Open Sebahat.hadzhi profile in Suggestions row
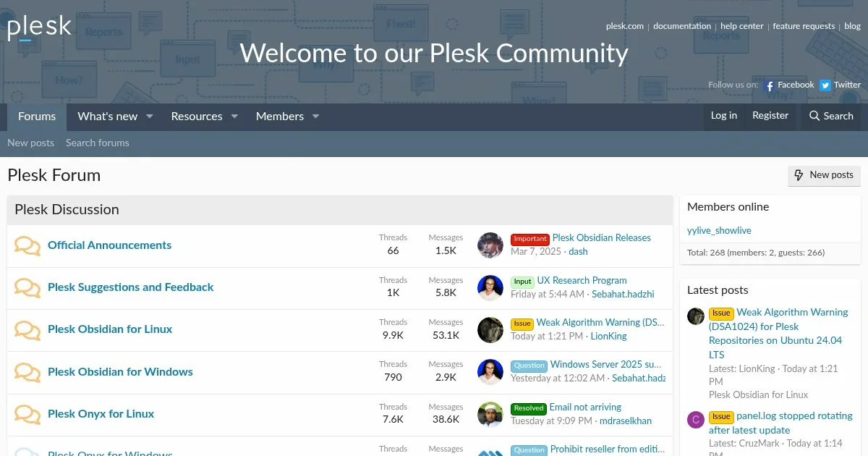 [623, 295]
